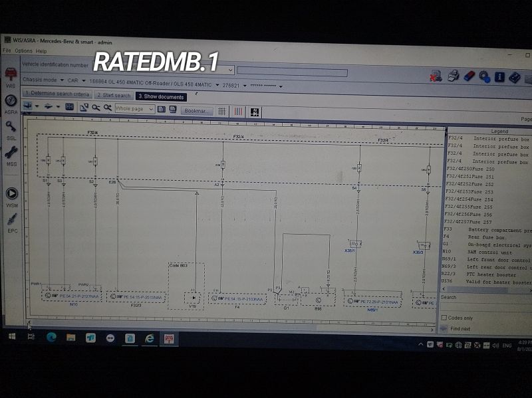Open the WIS module in sidebar
Screen dimensions: 532x398
tap(11, 77)
